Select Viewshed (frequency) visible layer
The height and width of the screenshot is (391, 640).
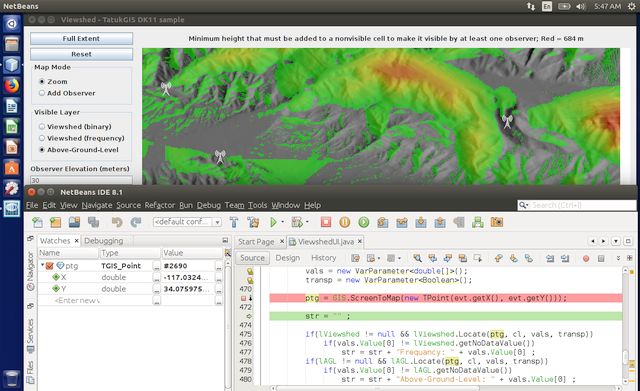(42, 138)
